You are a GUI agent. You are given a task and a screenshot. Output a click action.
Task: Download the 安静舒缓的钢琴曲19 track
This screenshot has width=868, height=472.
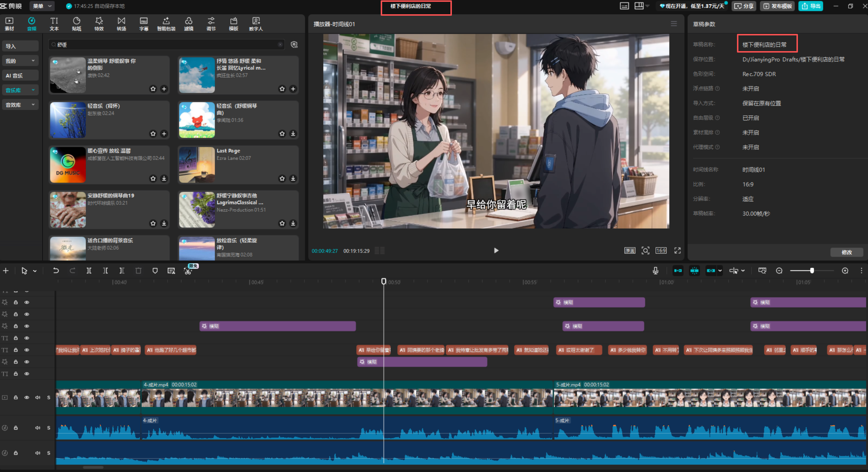pyautogui.click(x=164, y=223)
